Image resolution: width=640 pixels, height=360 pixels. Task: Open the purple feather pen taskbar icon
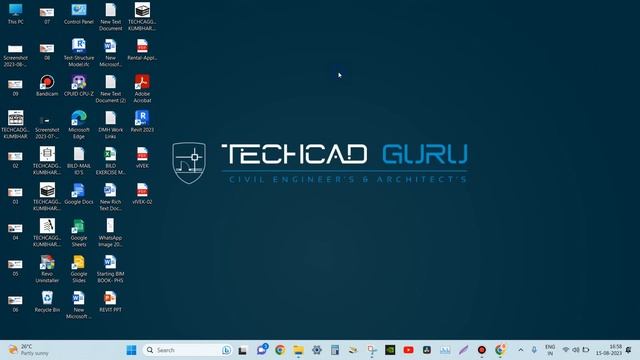(464, 350)
